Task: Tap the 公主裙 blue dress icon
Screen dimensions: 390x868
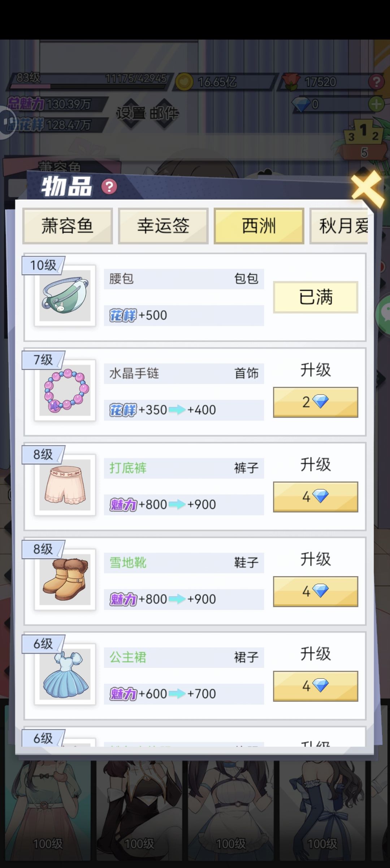Action: [x=65, y=674]
